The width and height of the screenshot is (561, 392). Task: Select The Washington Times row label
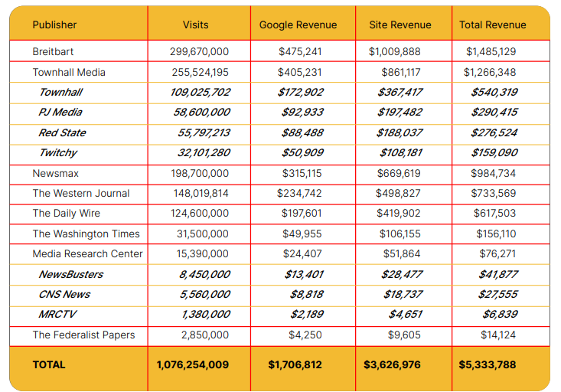86,234
